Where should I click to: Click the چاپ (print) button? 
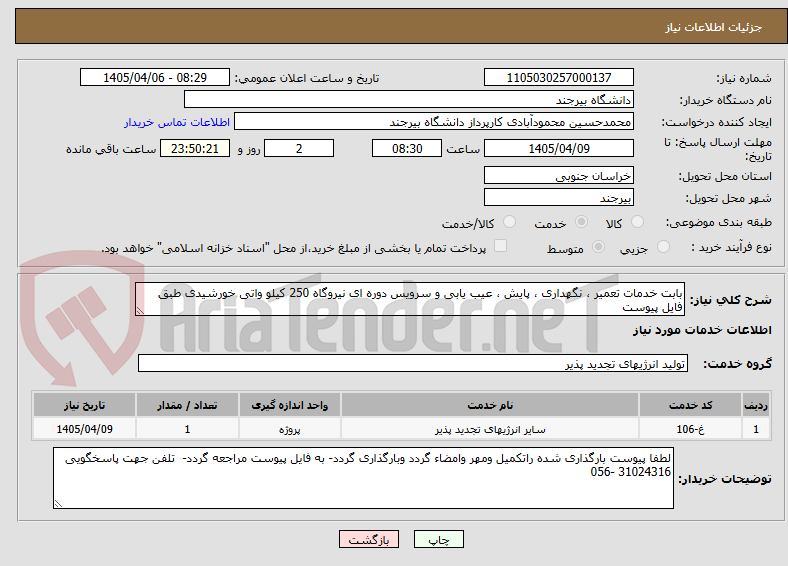point(438,539)
